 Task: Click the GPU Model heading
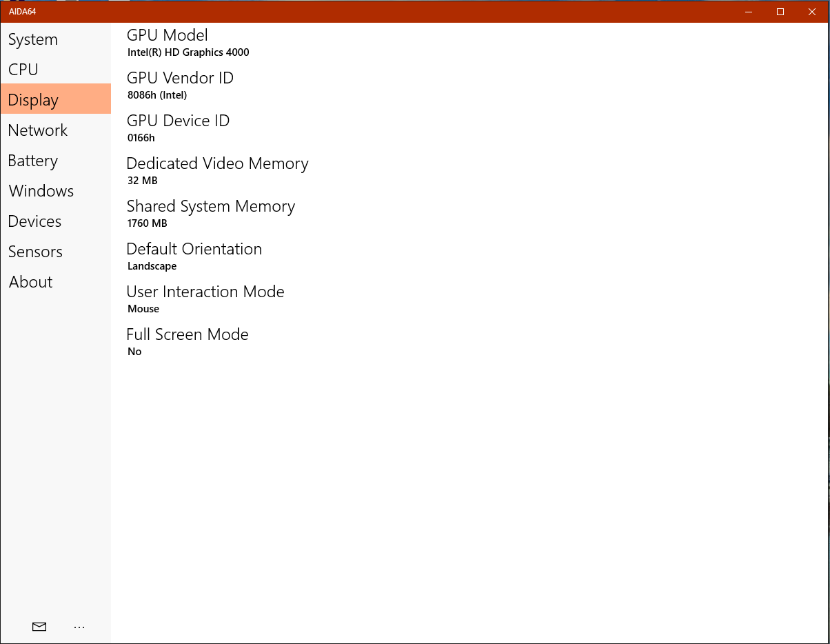pyautogui.click(x=168, y=35)
